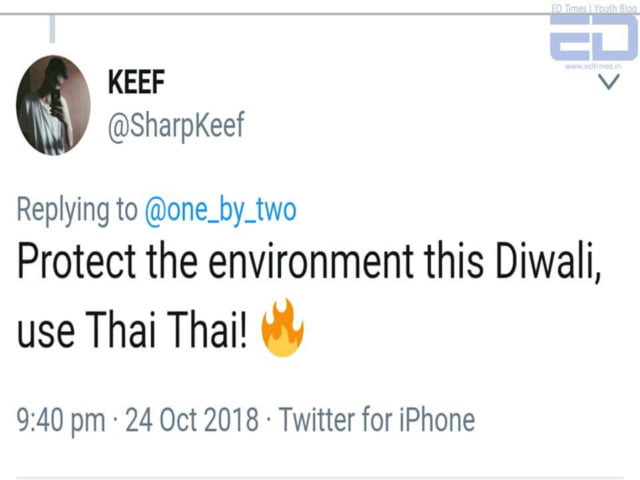Click the 24 Oct 2018 date
640x480 pixels.
[192, 420]
